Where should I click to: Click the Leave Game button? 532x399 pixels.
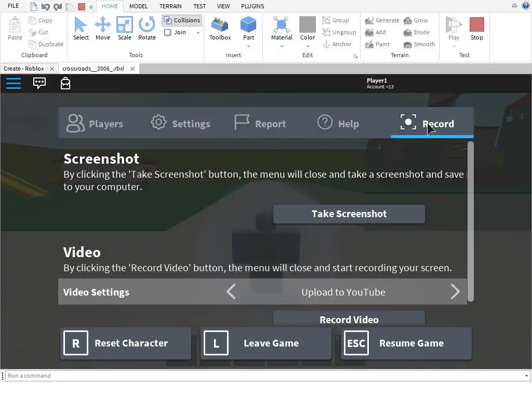coord(266,343)
